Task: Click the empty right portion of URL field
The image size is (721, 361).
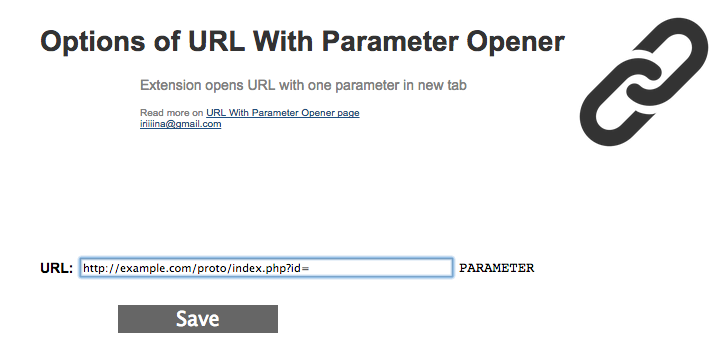Action: 382,268
